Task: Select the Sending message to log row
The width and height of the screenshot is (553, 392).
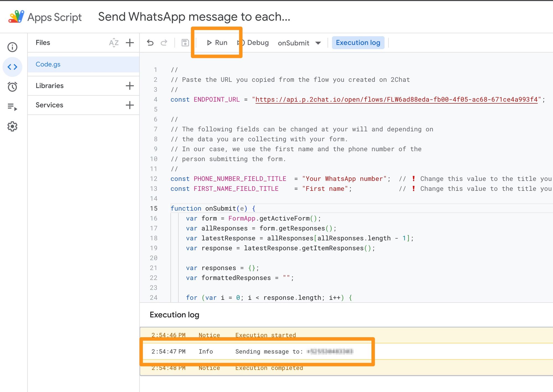Action: click(x=346, y=351)
